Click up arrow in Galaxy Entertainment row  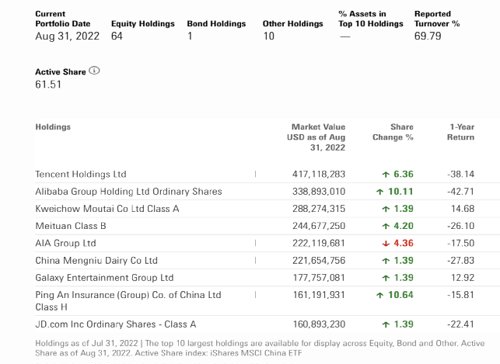coord(386,278)
